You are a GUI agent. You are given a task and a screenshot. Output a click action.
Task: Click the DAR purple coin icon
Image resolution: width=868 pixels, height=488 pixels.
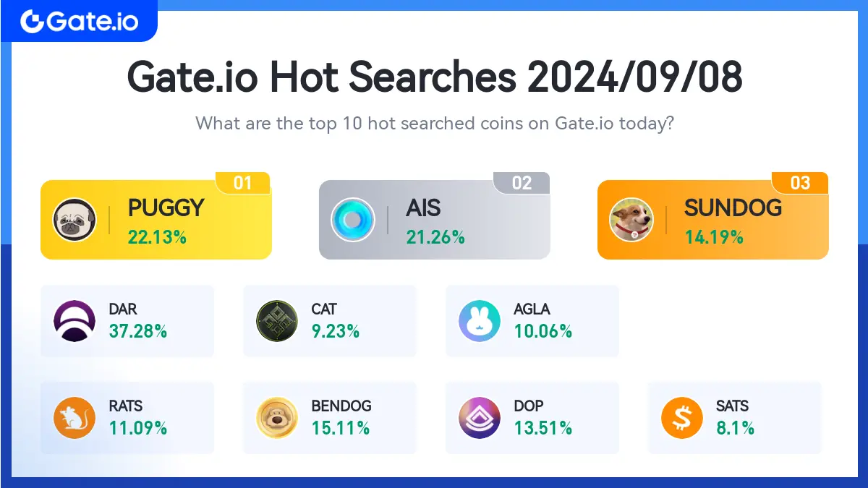75,320
